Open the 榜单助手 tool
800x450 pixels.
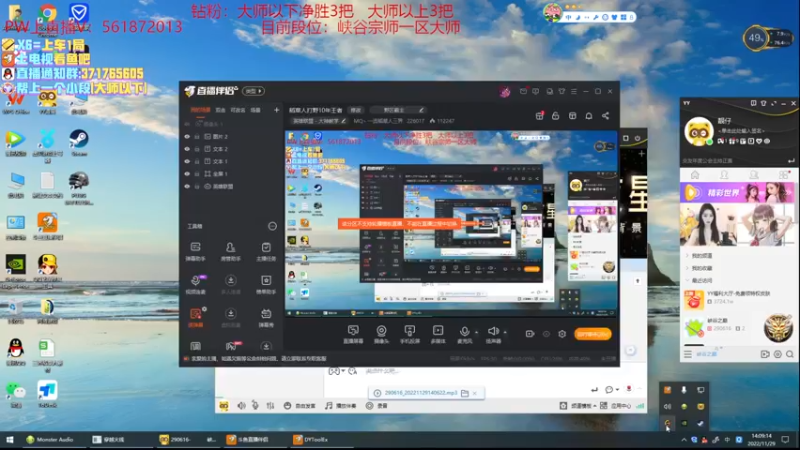click(266, 284)
